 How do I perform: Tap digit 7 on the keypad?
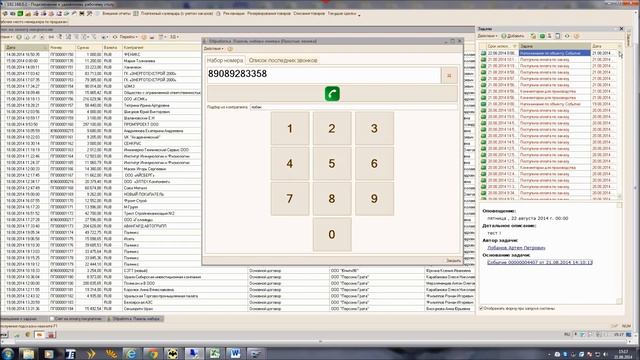(x=290, y=199)
